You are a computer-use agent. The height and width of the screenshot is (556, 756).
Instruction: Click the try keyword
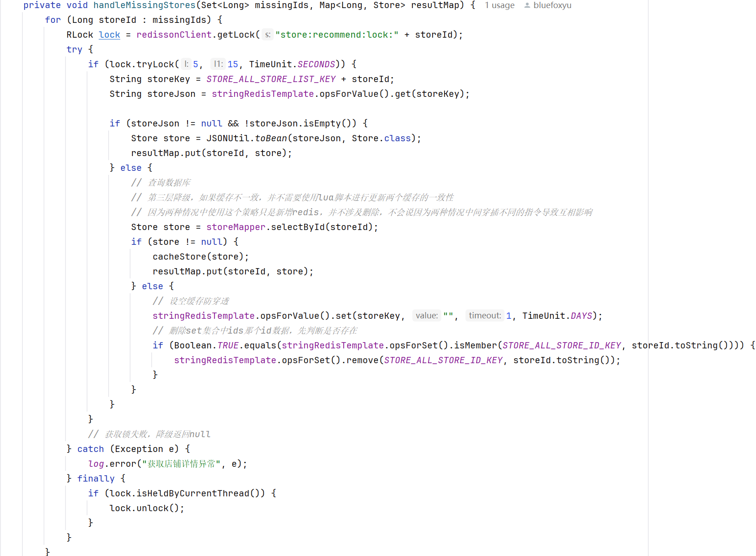(74, 49)
